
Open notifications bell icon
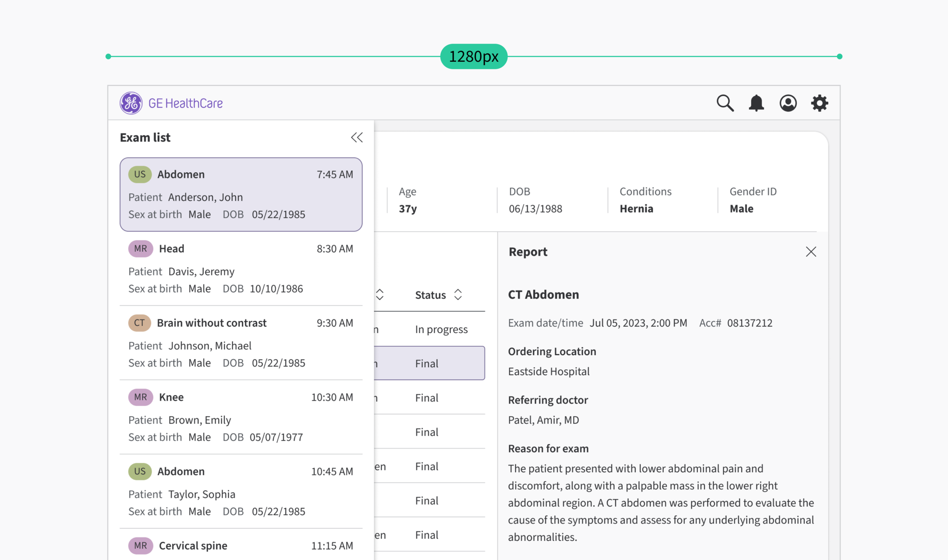click(756, 103)
